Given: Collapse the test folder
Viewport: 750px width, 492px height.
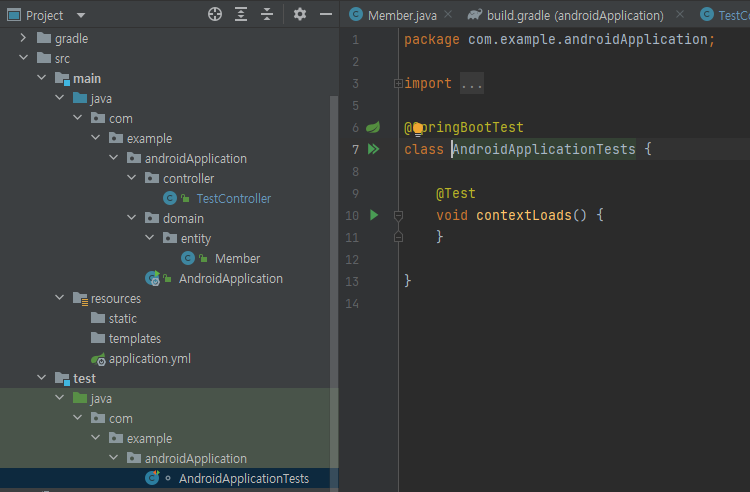Looking at the screenshot, I should coord(42,378).
